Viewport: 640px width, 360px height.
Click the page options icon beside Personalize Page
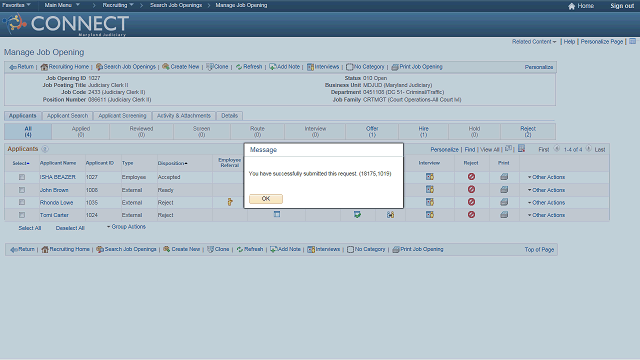(x=633, y=41)
